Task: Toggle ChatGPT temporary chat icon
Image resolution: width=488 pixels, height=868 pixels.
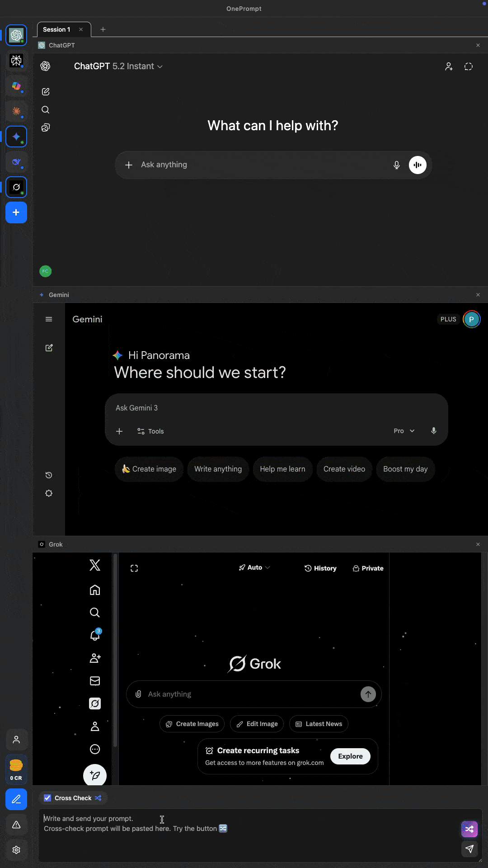Action: [x=469, y=66]
